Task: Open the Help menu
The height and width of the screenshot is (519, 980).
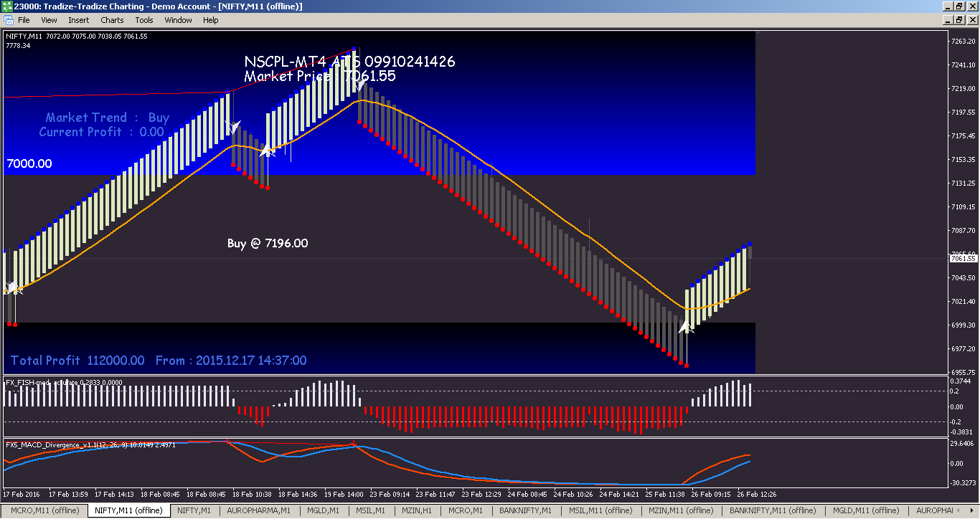Action: pos(210,20)
